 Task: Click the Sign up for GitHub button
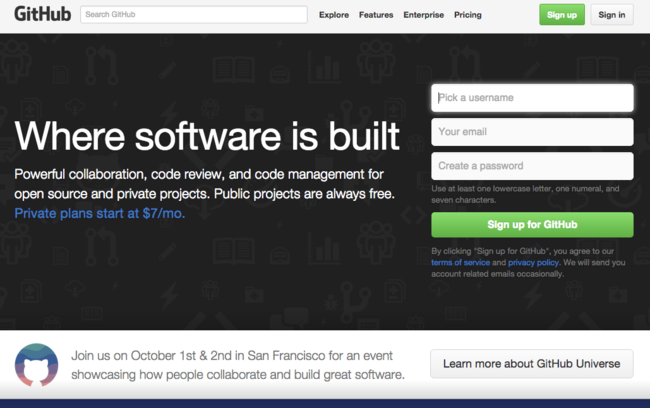coord(532,225)
